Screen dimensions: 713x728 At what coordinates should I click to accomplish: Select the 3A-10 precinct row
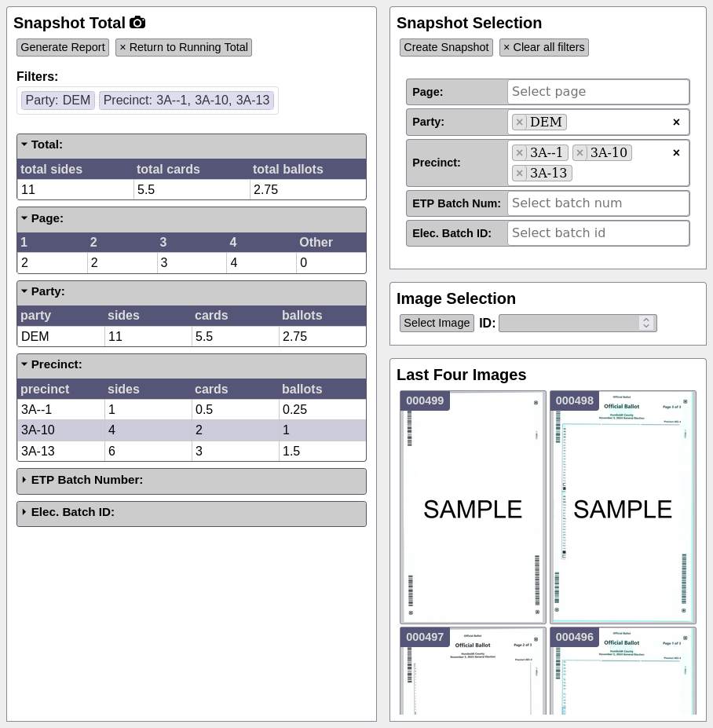tap(192, 430)
